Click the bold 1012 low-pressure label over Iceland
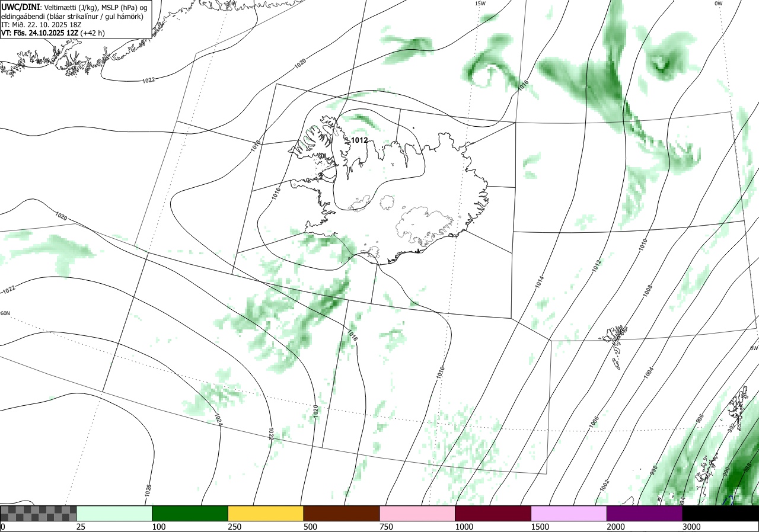This screenshot has height=532, width=759. (x=359, y=140)
